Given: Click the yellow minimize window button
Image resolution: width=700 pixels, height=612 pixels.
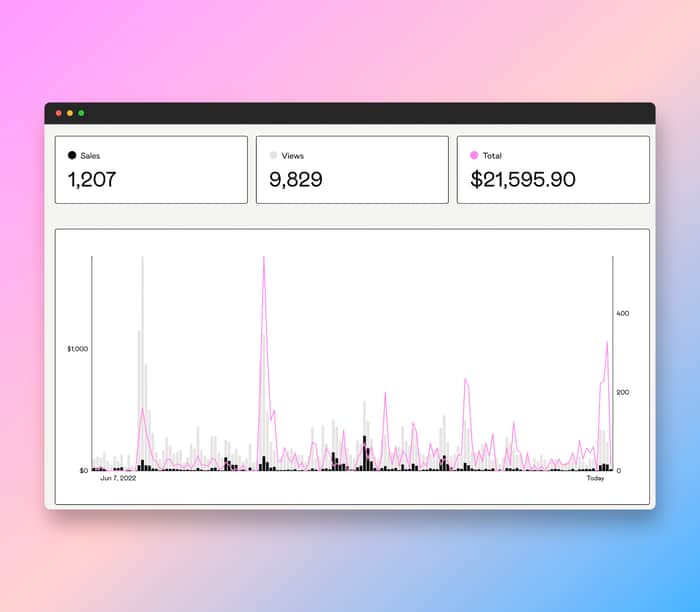Looking at the screenshot, I should pyautogui.click(x=70, y=113).
